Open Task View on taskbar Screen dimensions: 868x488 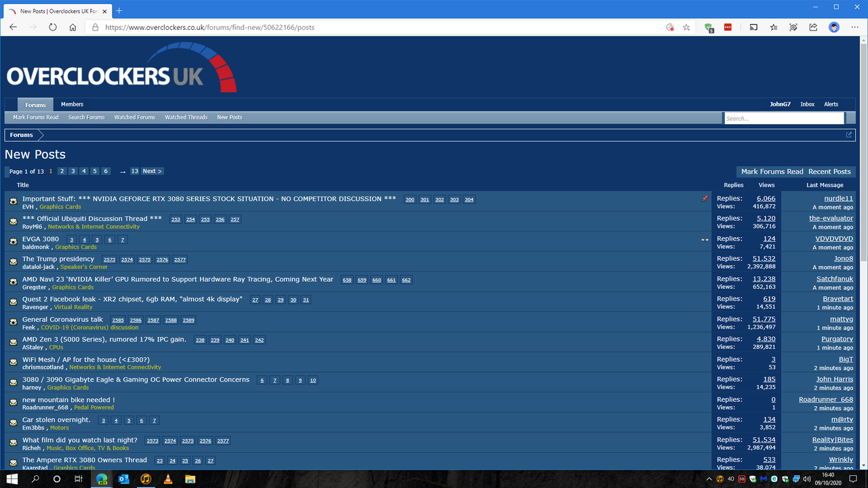coord(79,479)
